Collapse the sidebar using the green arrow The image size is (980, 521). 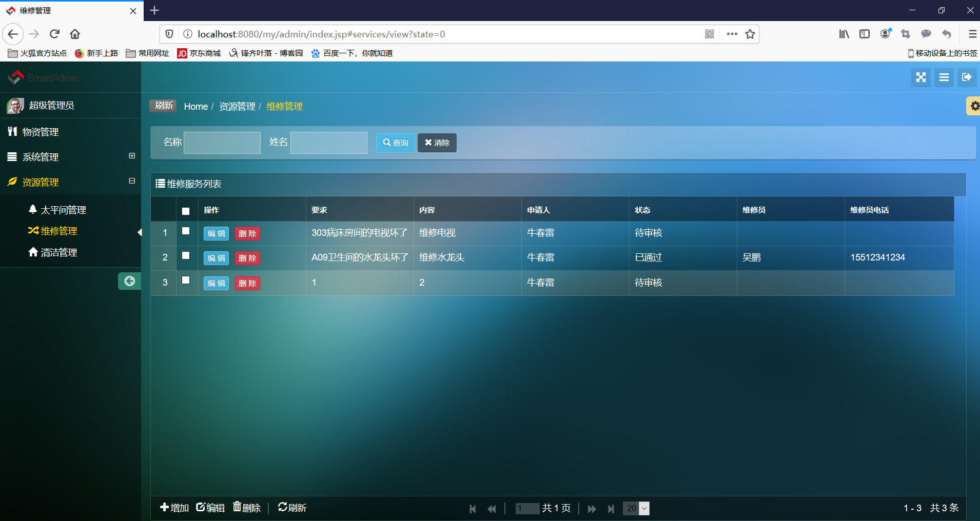click(129, 281)
